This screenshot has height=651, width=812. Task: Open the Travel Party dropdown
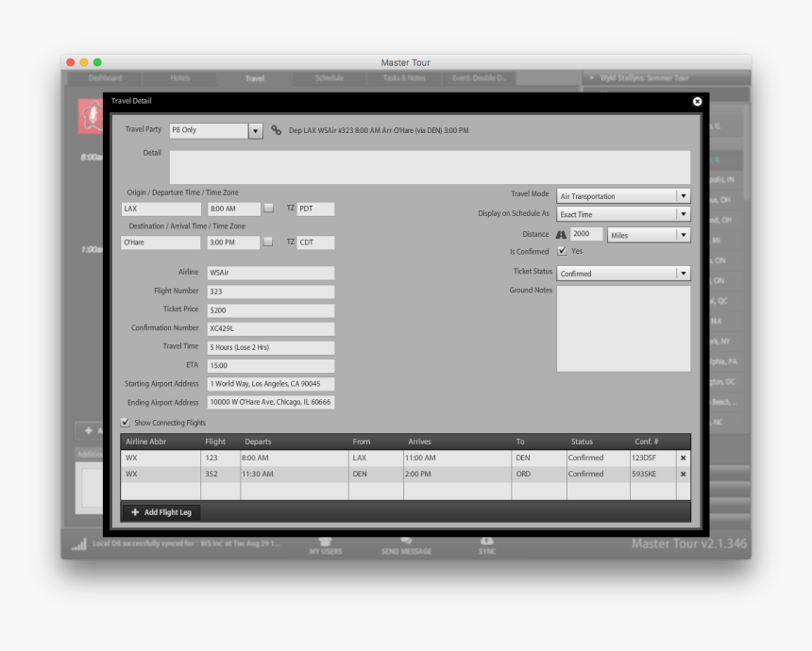(x=255, y=131)
